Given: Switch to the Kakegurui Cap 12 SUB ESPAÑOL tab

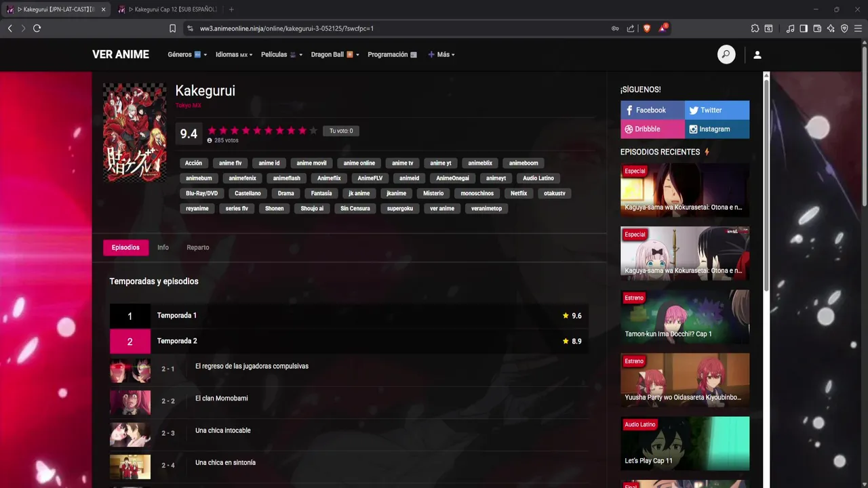Looking at the screenshot, I should click(167, 9).
